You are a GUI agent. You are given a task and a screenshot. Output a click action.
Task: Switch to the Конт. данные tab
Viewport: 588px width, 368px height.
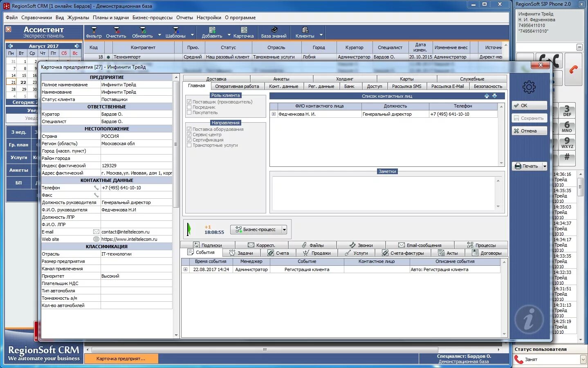tap(283, 86)
